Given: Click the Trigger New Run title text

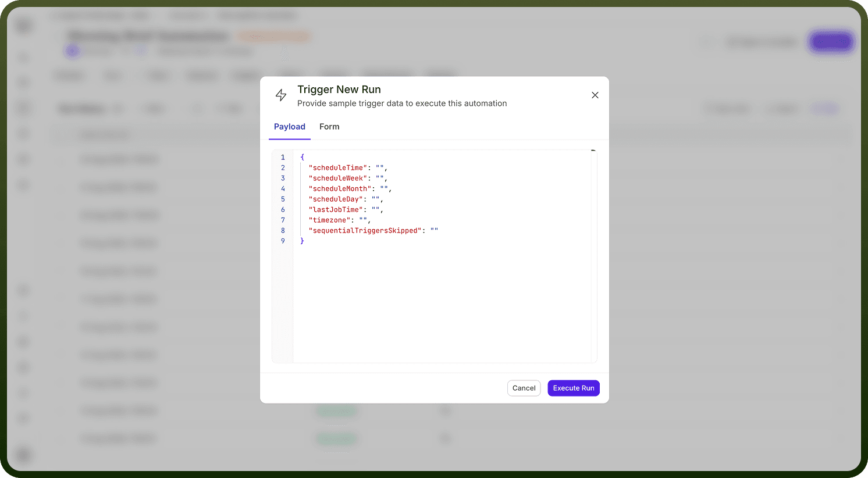Looking at the screenshot, I should click(x=339, y=90).
